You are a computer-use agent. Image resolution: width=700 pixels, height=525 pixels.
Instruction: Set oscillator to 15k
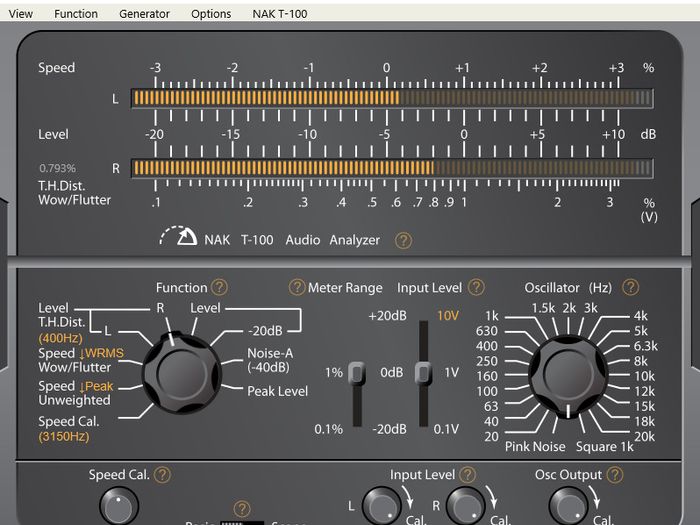[x=644, y=407]
